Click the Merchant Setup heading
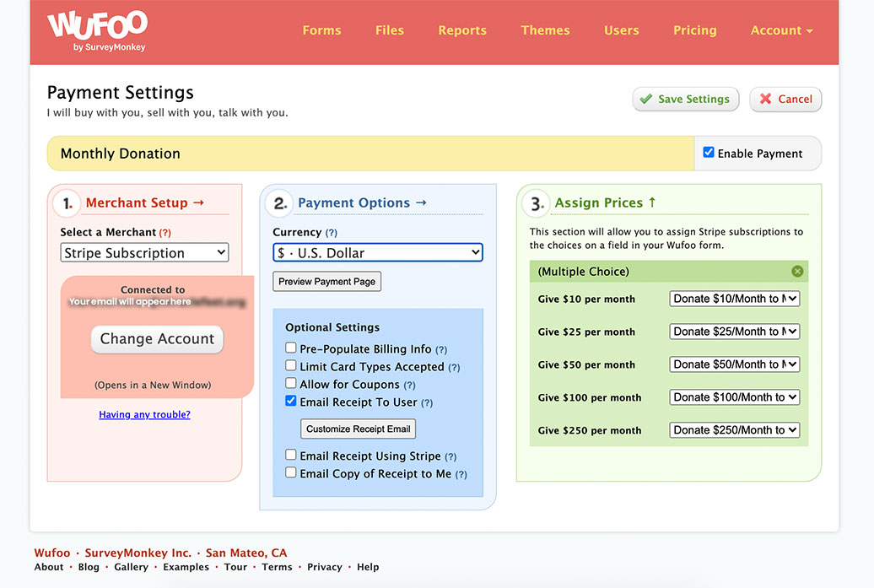 tap(145, 202)
